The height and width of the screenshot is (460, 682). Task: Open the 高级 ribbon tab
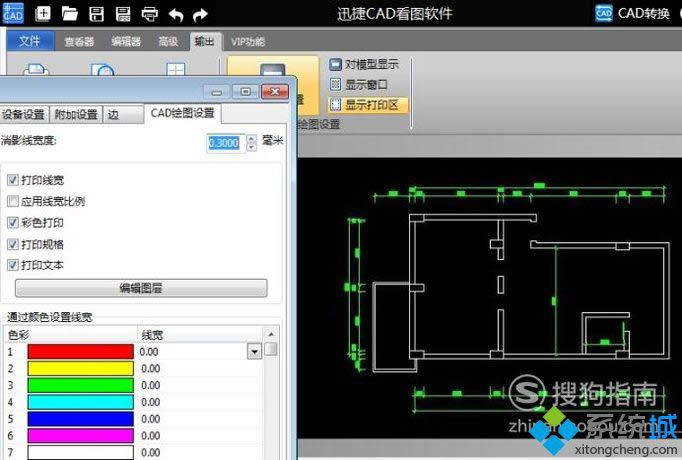point(168,42)
